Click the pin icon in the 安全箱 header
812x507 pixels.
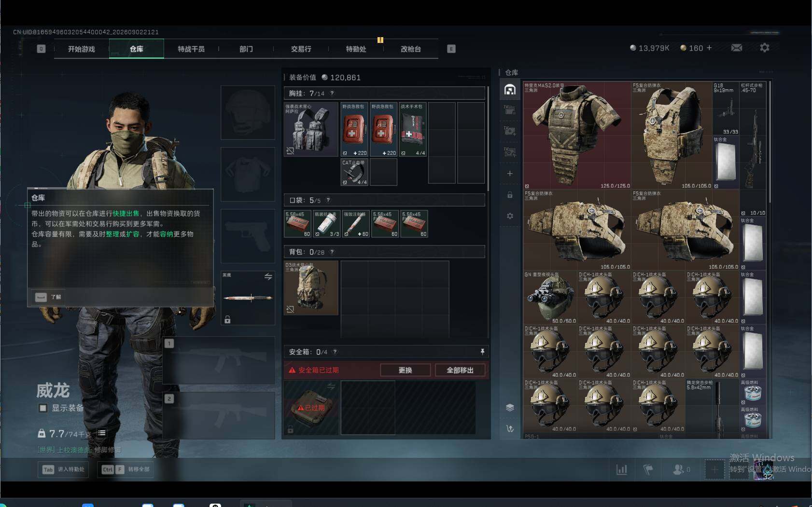(x=482, y=352)
